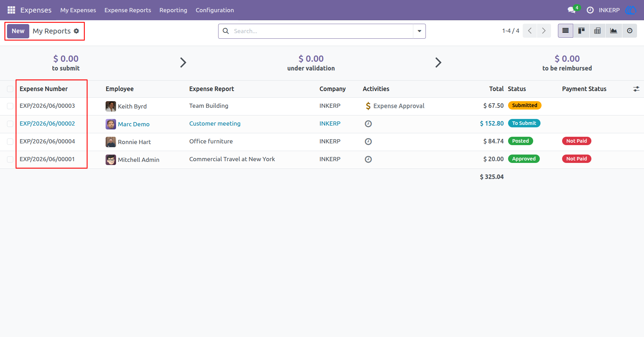Toggle select-all checkbox in header

click(10, 89)
